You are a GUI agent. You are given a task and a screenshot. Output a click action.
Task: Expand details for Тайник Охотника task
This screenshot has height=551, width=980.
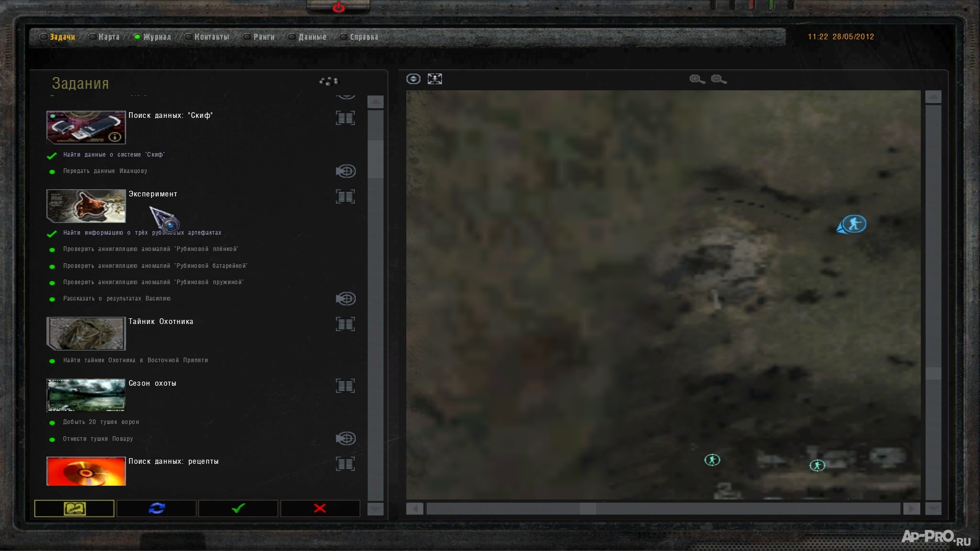(x=345, y=324)
